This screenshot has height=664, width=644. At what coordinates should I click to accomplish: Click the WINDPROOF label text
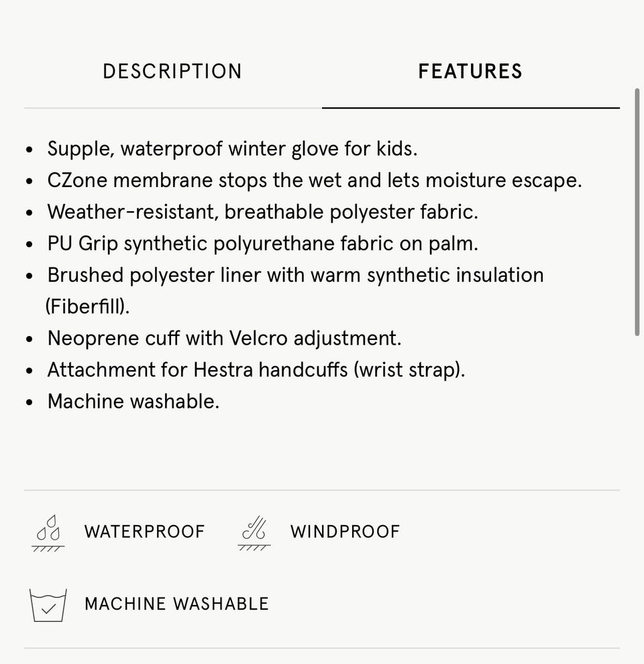345,532
